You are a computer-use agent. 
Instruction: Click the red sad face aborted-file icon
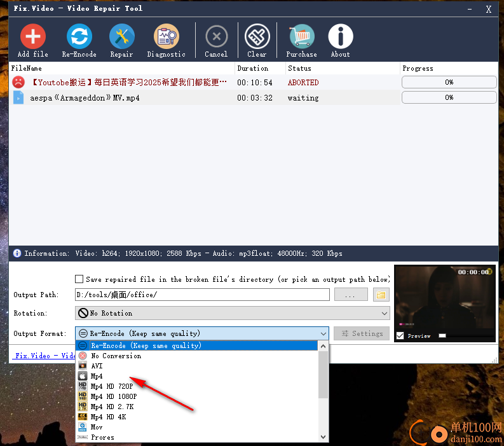(x=18, y=82)
